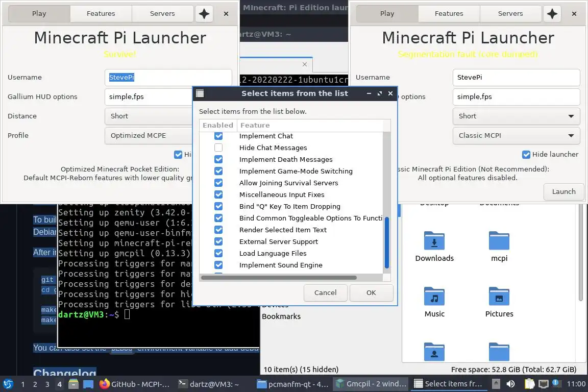Click the Cancel button in dialog
The width and height of the screenshot is (588, 392).
click(x=325, y=292)
